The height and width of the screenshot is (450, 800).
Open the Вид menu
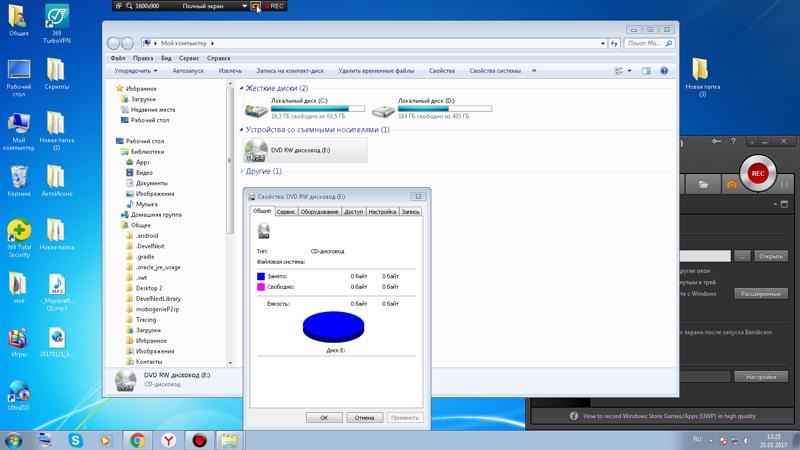166,58
